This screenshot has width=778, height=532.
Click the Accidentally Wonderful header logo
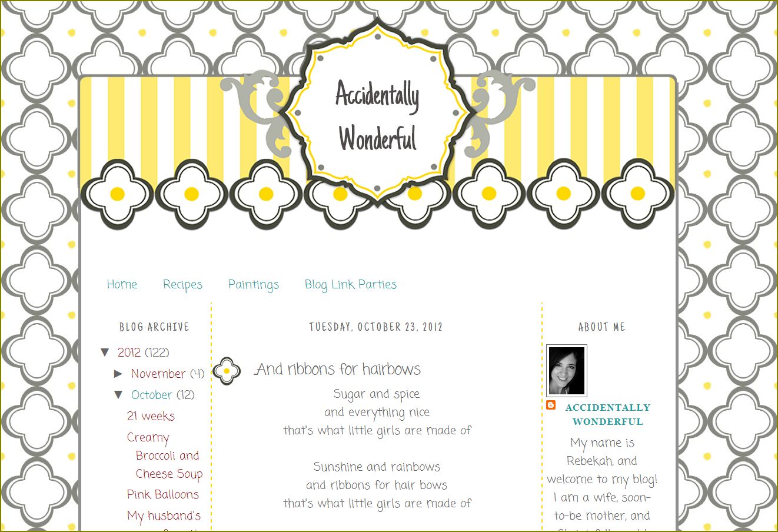pyautogui.click(x=378, y=116)
